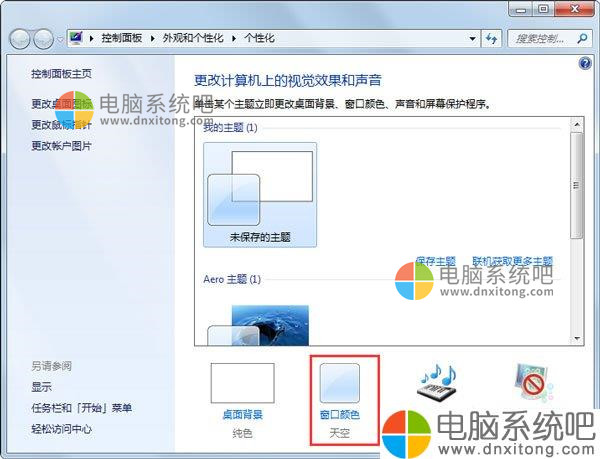This screenshot has height=459, width=600.
Task: Expand breadcrumb arrow after 控制面板
Action: [153, 38]
